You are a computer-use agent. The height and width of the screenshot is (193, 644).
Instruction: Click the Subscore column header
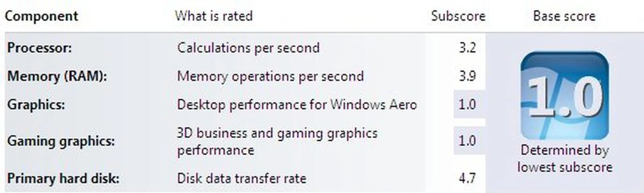click(458, 16)
